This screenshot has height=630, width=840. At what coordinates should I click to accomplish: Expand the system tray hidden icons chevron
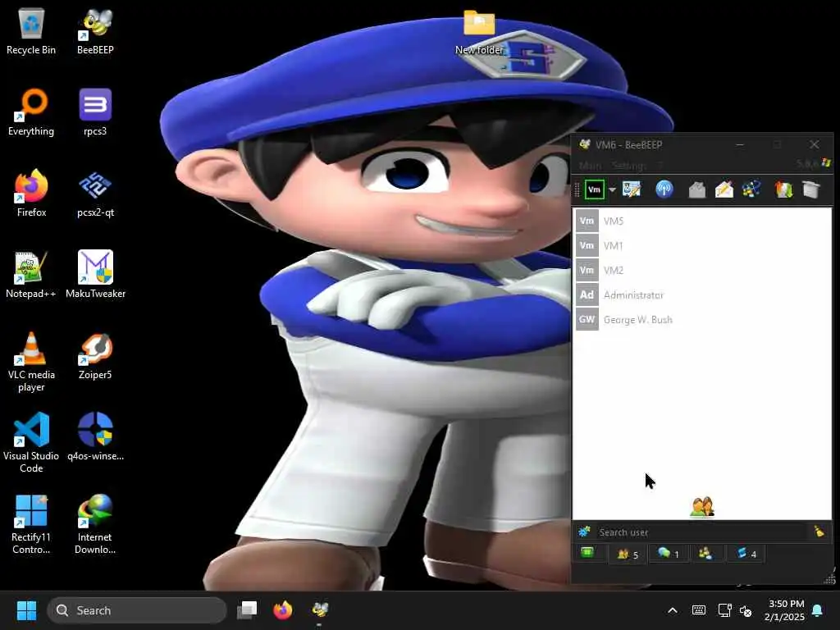click(673, 610)
